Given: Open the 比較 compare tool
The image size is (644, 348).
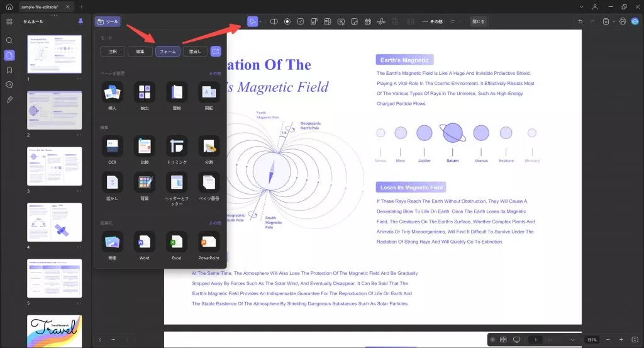Looking at the screenshot, I should coord(145,146).
